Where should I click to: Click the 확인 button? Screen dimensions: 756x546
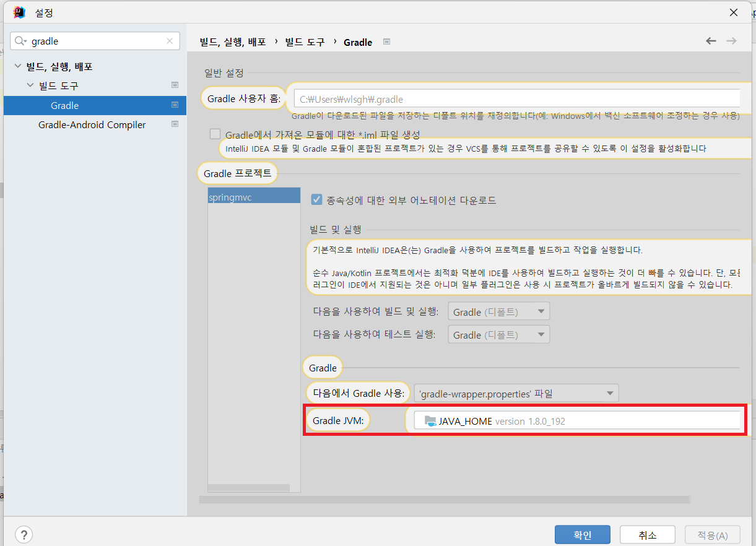(583, 535)
